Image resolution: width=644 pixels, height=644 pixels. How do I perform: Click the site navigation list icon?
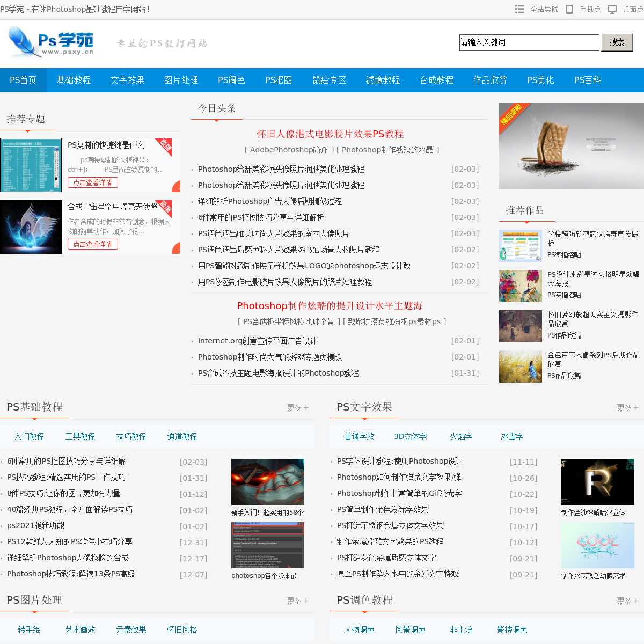point(519,9)
